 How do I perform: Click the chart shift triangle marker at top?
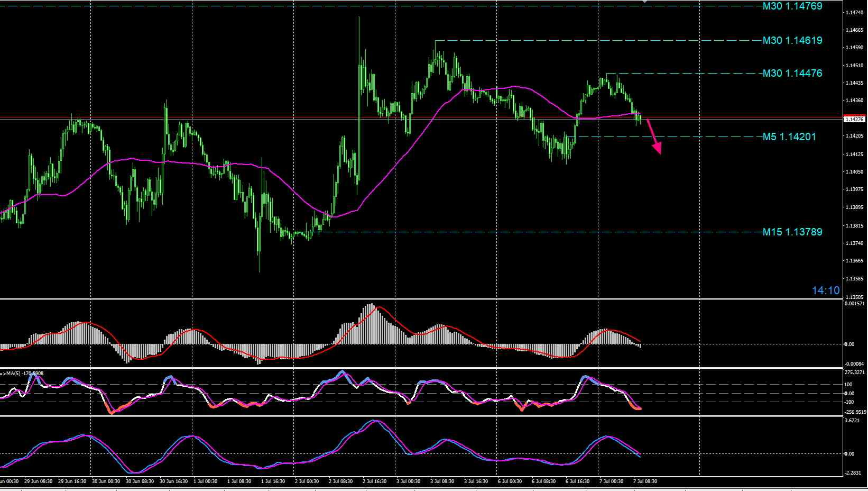pyautogui.click(x=644, y=2)
